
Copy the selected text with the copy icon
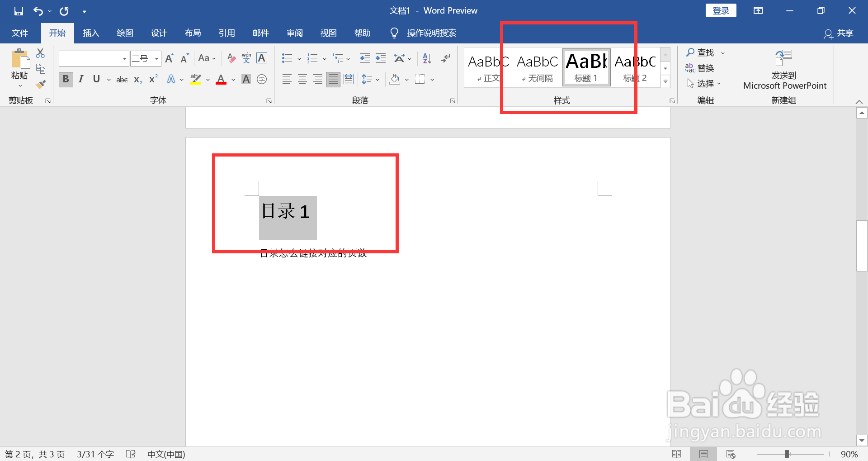point(40,69)
